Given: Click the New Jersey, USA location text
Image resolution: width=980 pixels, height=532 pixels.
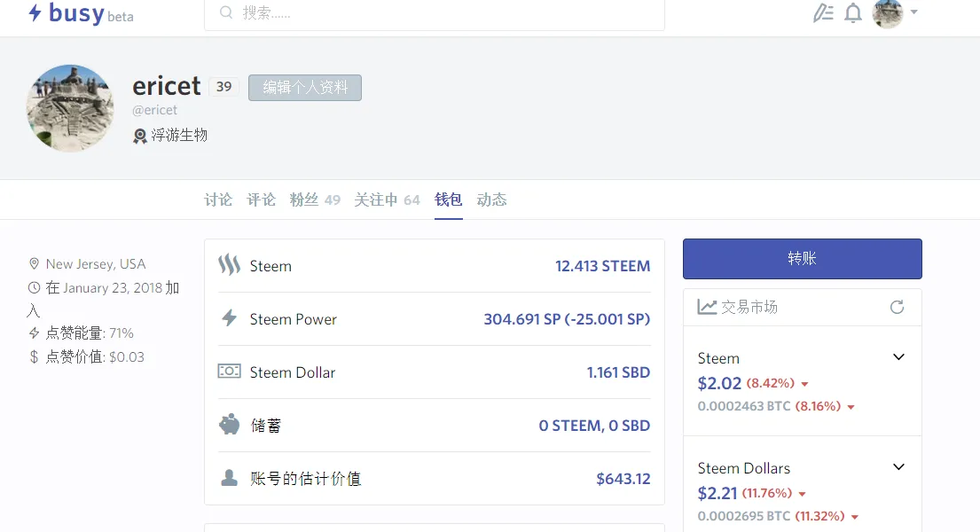Looking at the screenshot, I should point(96,264).
